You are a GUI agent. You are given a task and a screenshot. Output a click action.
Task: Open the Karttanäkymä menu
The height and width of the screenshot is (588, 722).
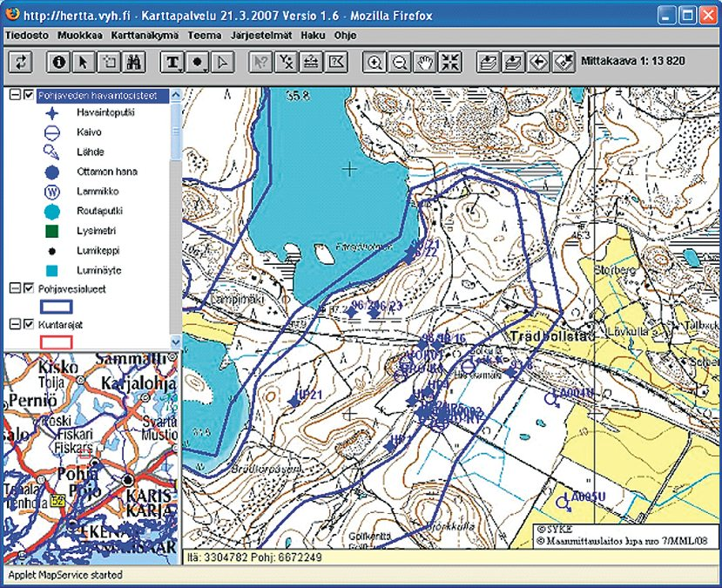(145, 36)
